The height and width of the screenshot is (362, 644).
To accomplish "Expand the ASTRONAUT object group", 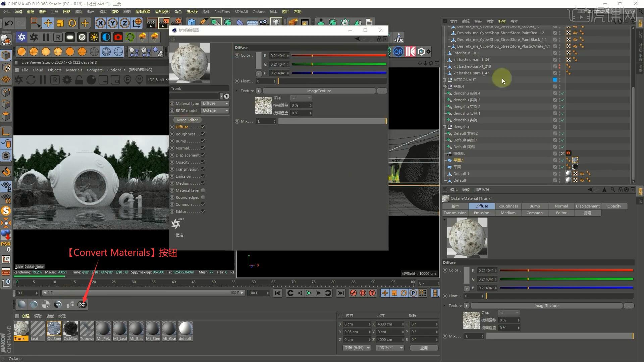I will point(444,80).
